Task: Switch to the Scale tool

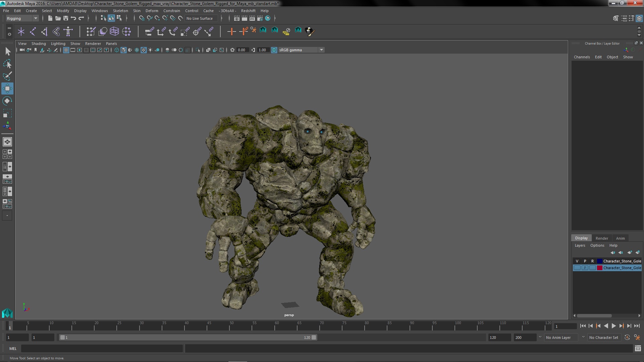Action: pyautogui.click(x=7, y=113)
